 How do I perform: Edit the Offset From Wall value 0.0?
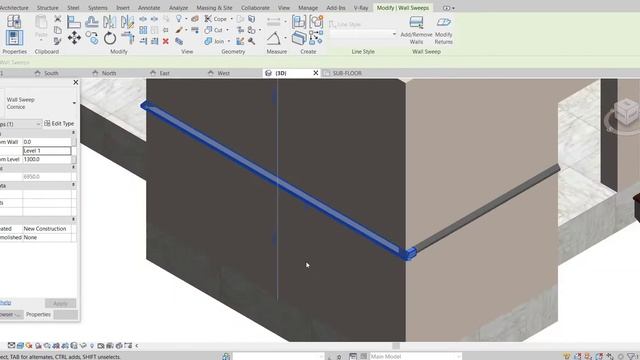tap(47, 142)
